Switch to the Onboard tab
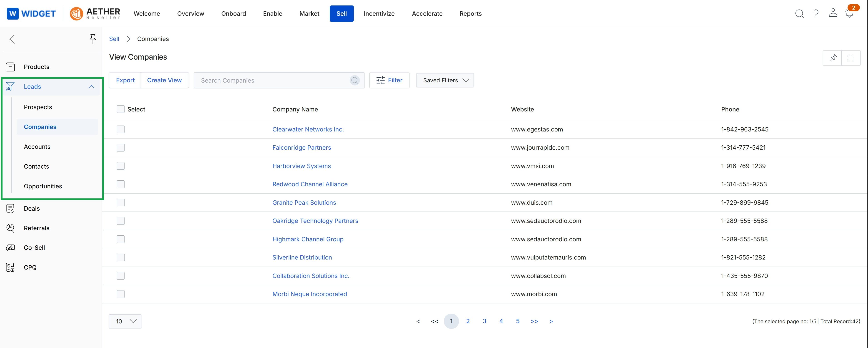The height and width of the screenshot is (348, 868). pos(234,13)
